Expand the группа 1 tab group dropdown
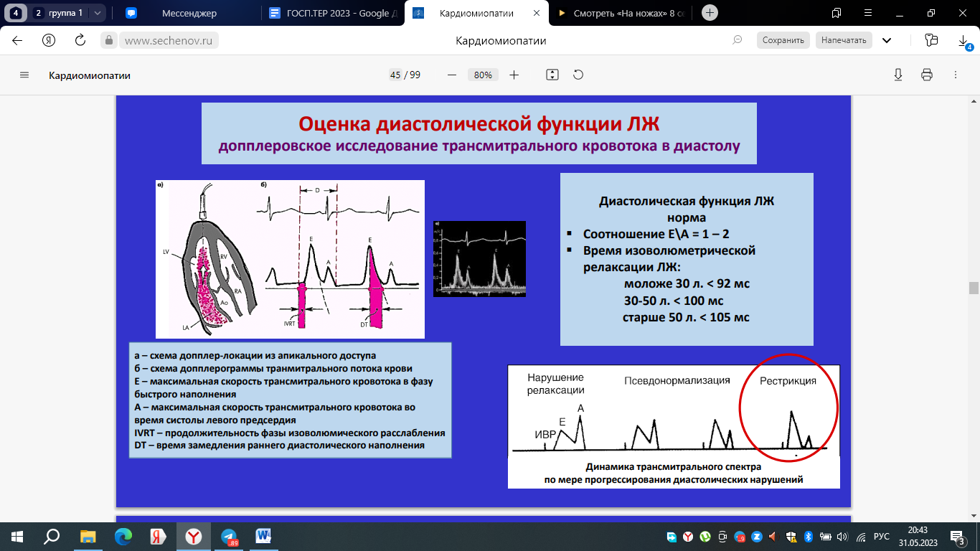This screenshot has height=551, width=980. (x=98, y=12)
